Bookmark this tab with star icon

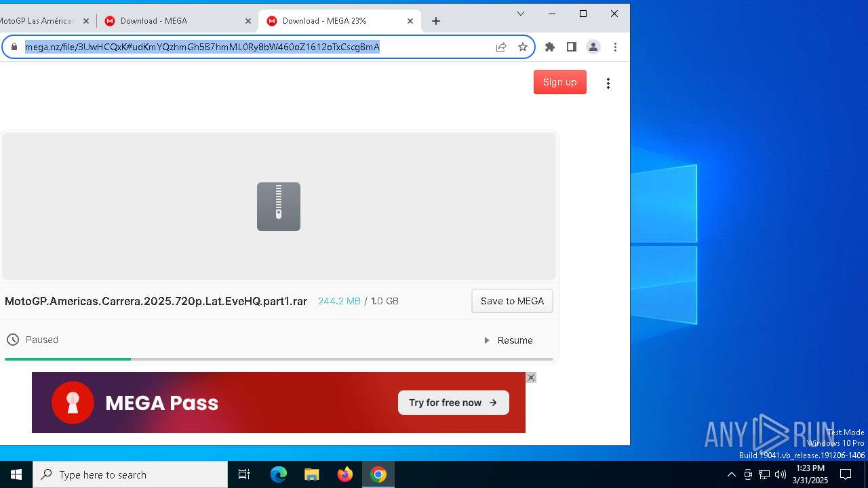523,47
